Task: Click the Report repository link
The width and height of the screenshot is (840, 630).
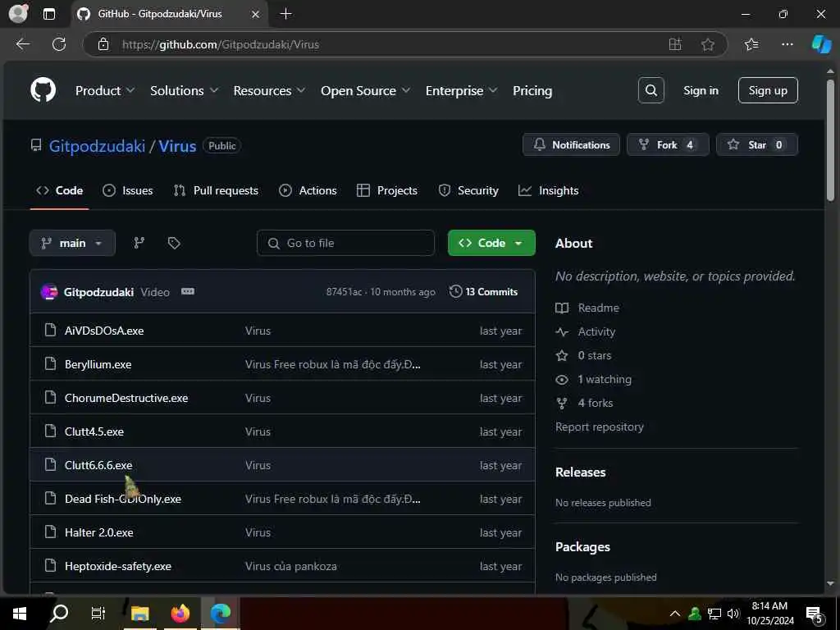Action: coord(600,427)
